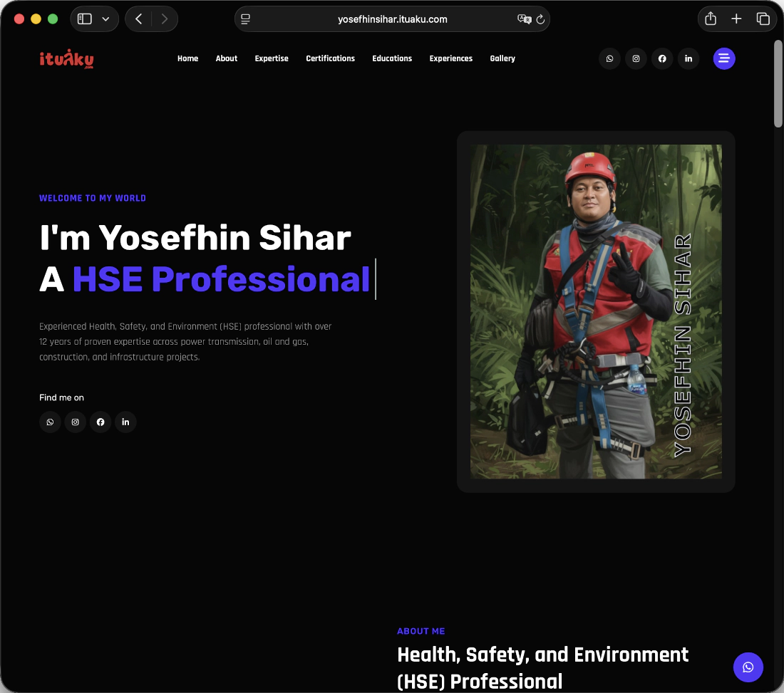Image resolution: width=784 pixels, height=693 pixels.
Task: Go forward to next page
Action: pos(164,19)
